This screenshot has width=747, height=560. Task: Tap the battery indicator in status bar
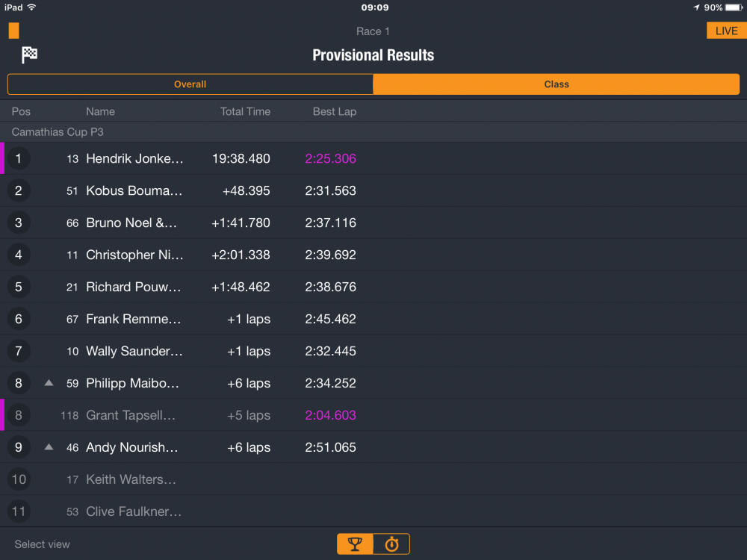(x=734, y=7)
